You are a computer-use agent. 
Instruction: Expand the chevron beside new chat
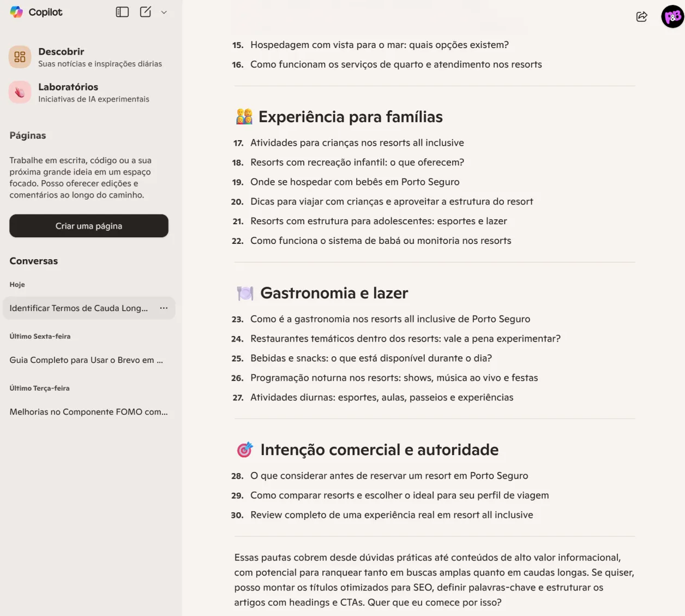coord(164,12)
